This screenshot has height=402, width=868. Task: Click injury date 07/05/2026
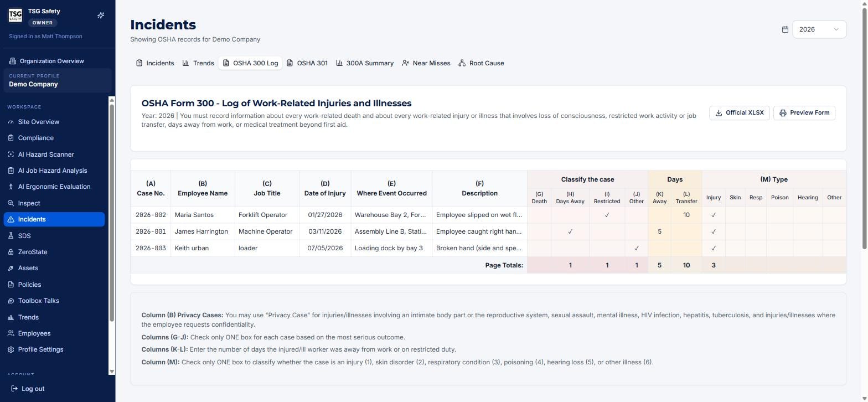(325, 248)
